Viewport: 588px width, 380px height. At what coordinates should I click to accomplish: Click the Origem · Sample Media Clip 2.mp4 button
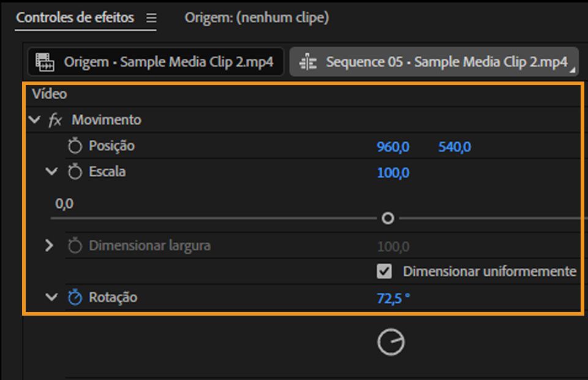point(153,61)
